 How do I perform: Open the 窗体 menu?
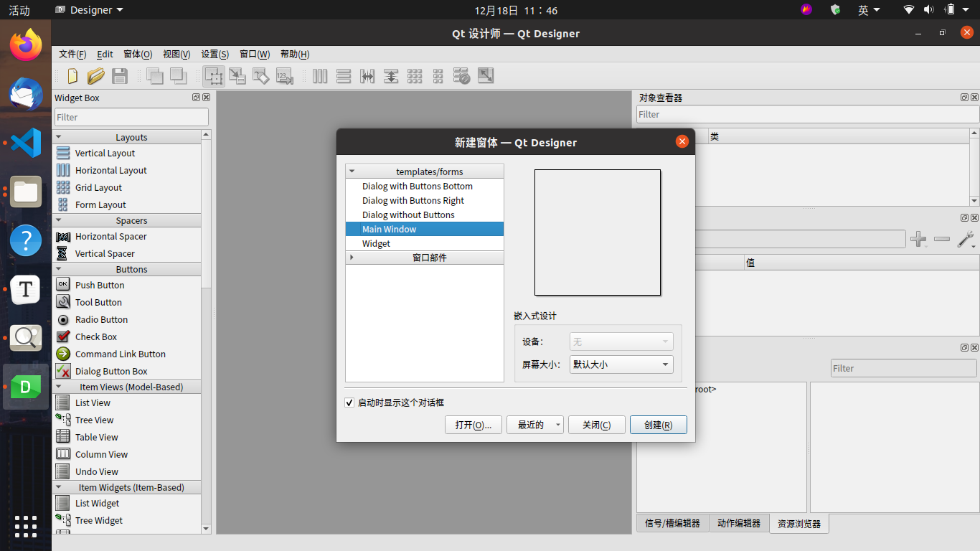(x=137, y=54)
